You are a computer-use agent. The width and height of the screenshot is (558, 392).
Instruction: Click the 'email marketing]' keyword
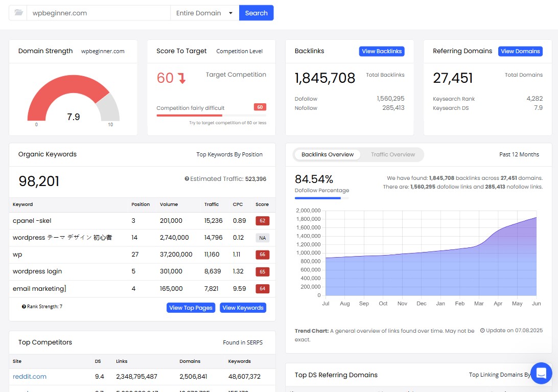click(39, 288)
